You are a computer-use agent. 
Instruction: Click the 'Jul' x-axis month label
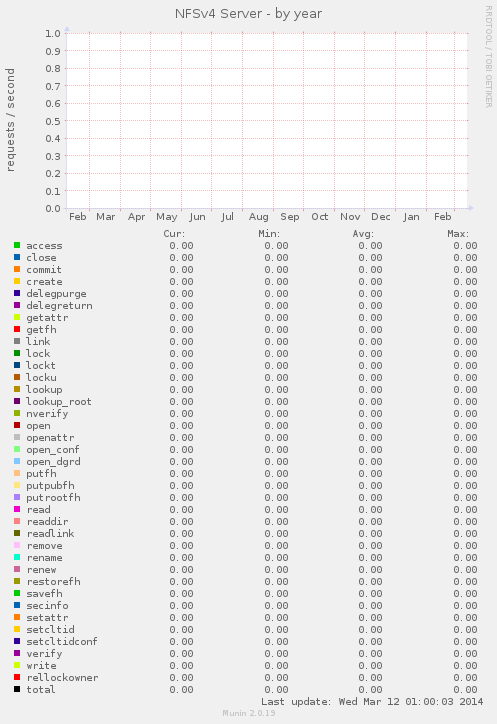[227, 217]
